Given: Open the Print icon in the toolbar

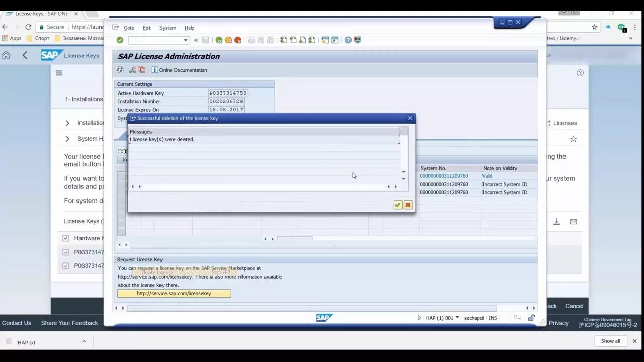Looking at the screenshot, I should pyautogui.click(x=252, y=40).
